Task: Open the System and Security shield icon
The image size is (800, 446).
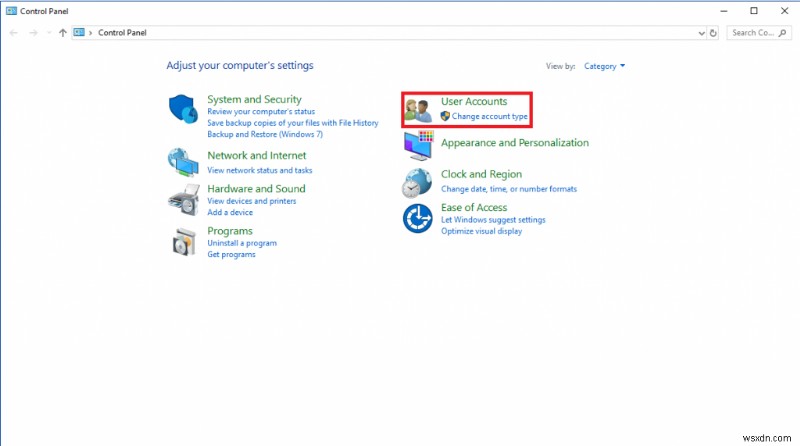Action: [183, 109]
